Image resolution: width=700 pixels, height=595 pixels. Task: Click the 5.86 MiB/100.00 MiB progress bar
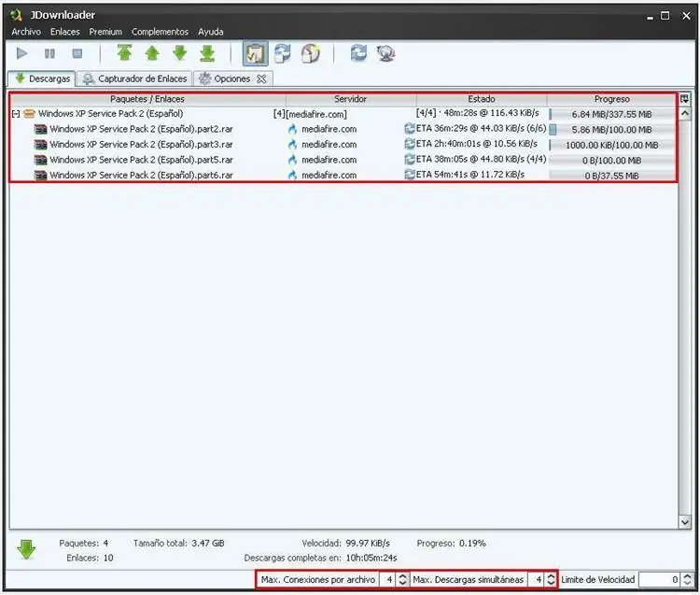[611, 130]
